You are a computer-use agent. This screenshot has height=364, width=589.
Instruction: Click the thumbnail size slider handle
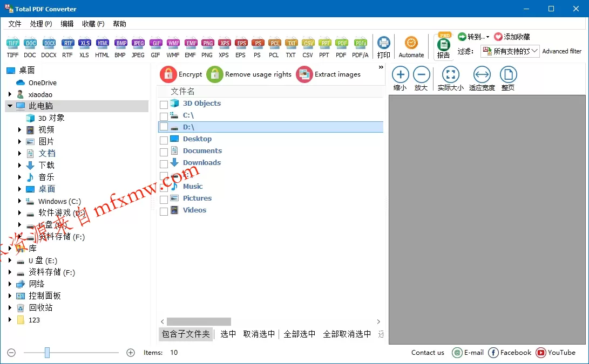(x=47, y=352)
